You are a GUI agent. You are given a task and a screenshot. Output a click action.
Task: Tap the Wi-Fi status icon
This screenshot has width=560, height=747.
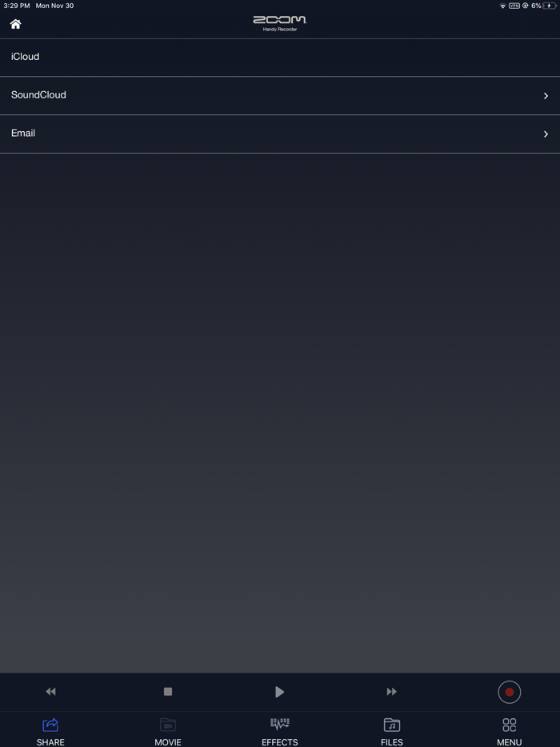[x=502, y=6]
